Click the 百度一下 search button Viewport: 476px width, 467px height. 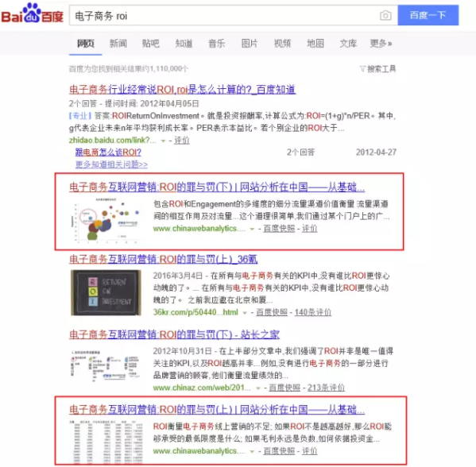pyautogui.click(x=428, y=15)
